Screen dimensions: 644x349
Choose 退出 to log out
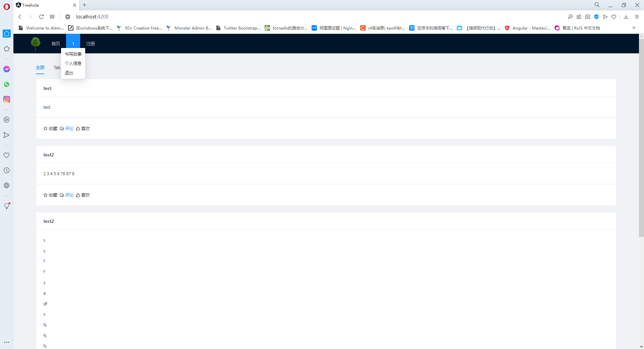[x=73, y=73]
